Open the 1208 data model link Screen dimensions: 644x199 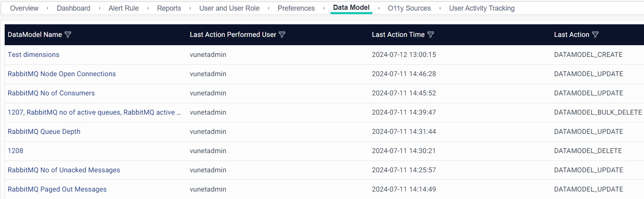tap(16, 151)
